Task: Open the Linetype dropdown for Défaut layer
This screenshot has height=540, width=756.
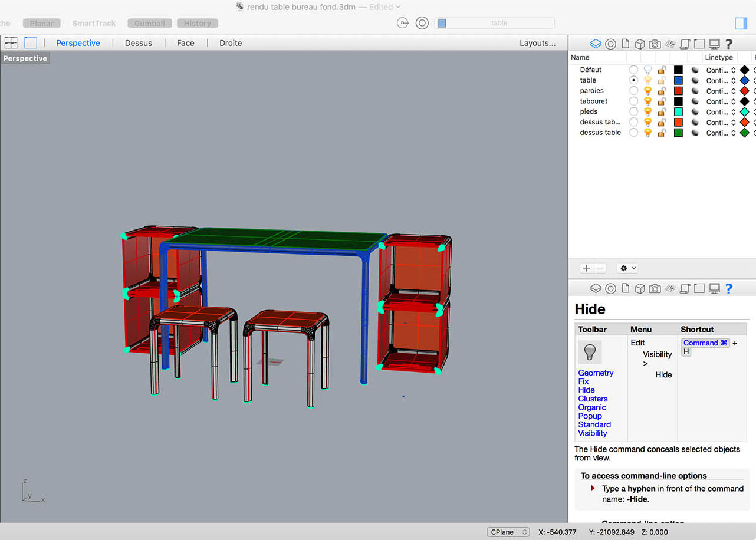Action: 721,70
